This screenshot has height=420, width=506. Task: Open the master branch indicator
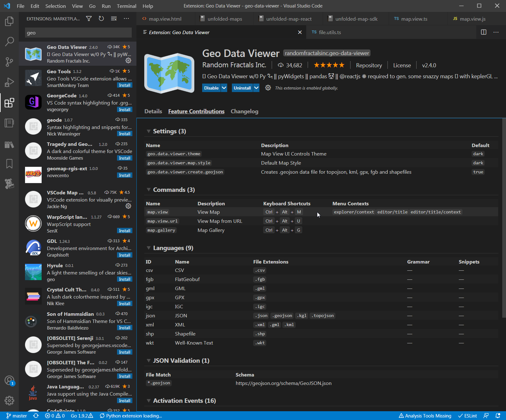point(17,416)
